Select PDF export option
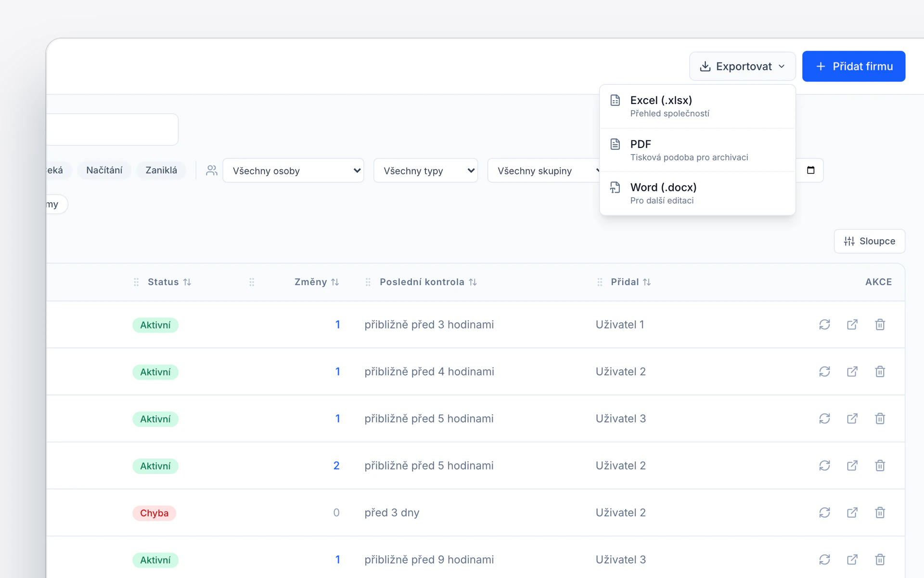 tap(697, 150)
